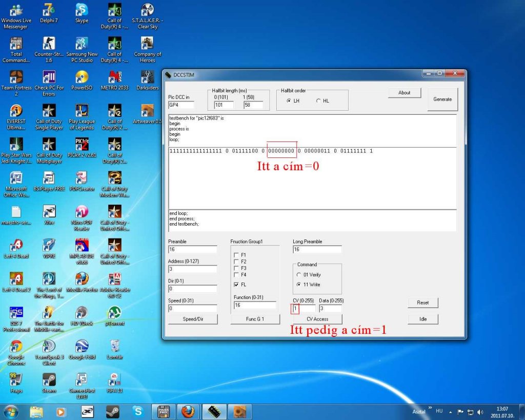Launch Counter-Strike 1.6 desktop icon
The width and height of the screenshot is (525, 420).
point(49,50)
